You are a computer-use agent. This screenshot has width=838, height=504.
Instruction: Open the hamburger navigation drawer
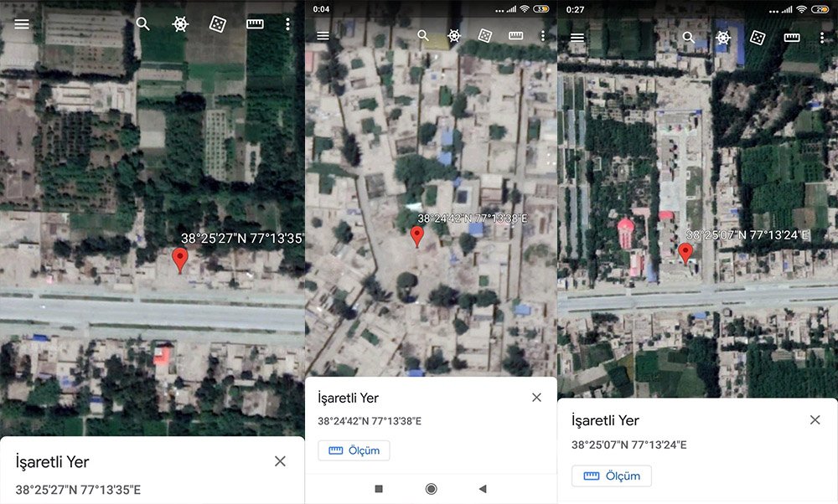(x=21, y=23)
